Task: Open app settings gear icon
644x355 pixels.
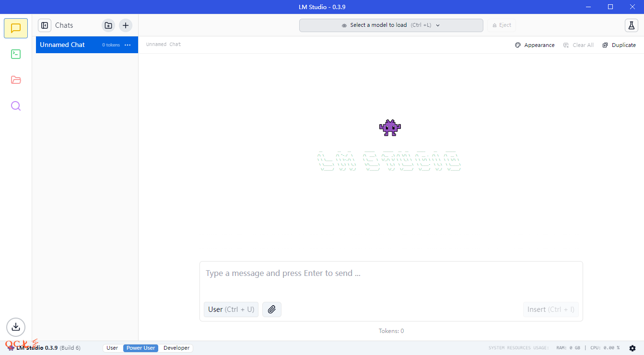Action: (632, 348)
